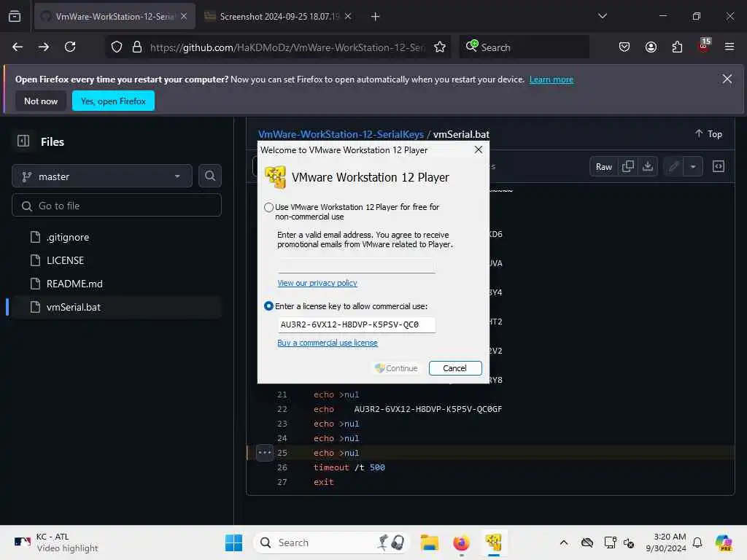Open Firefox View icon

(x=15, y=17)
